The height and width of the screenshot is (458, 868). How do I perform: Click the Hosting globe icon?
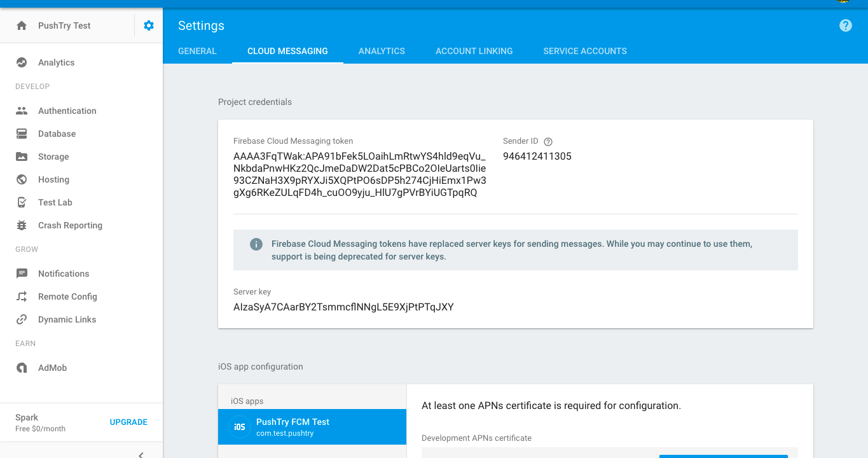pyautogui.click(x=22, y=179)
